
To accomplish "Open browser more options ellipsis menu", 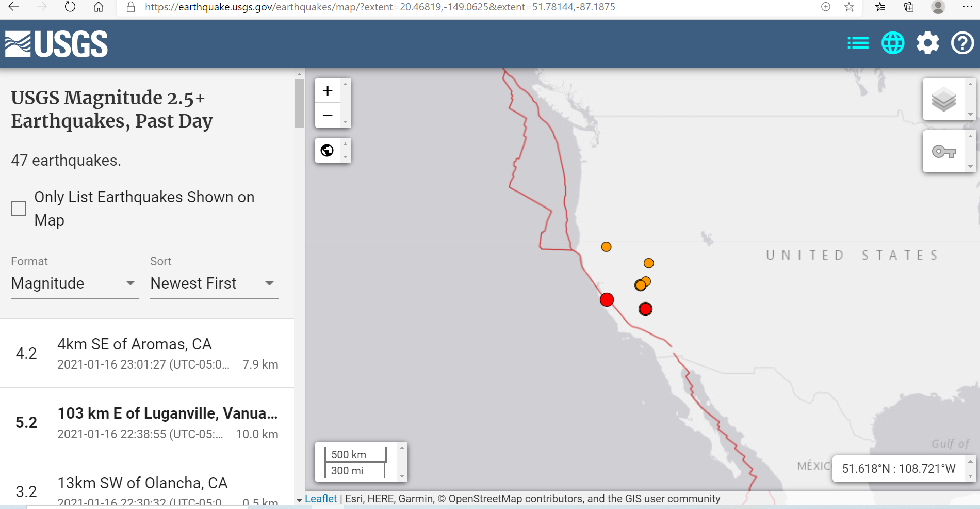I will coord(967,7).
